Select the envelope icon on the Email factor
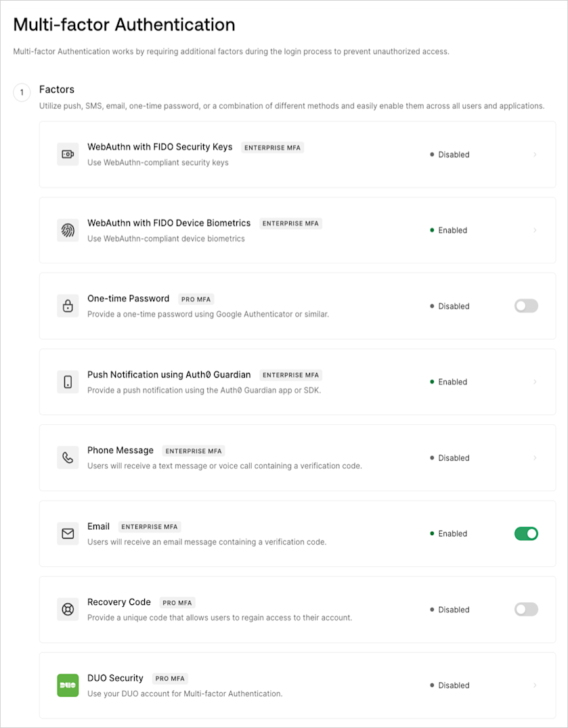The height and width of the screenshot is (728, 568). [68, 534]
